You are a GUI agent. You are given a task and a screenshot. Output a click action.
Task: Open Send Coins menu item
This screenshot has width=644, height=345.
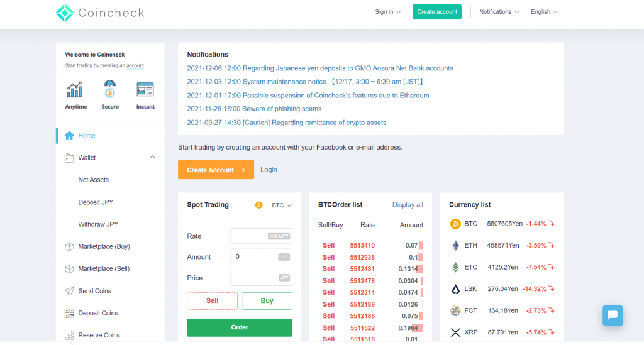94,291
